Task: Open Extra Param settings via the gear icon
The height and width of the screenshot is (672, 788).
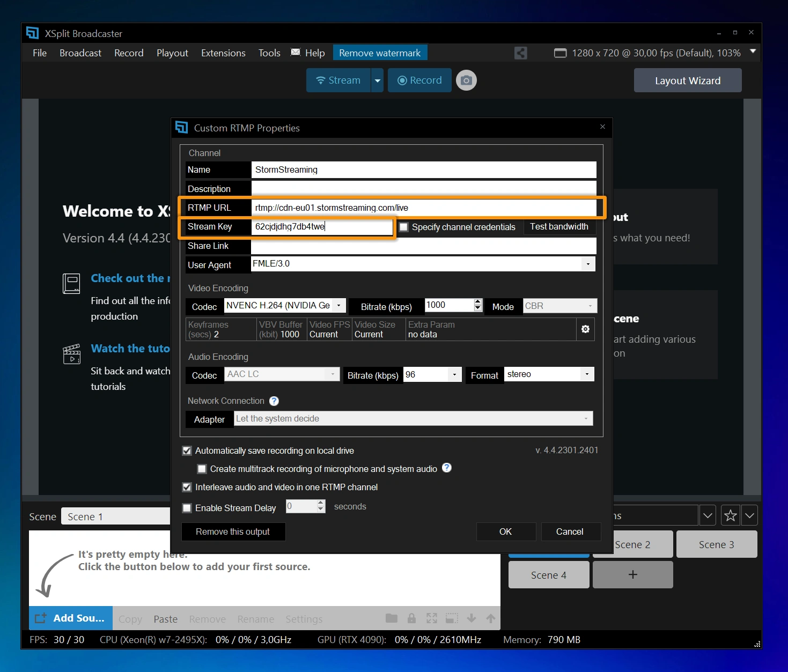Action: click(x=585, y=329)
